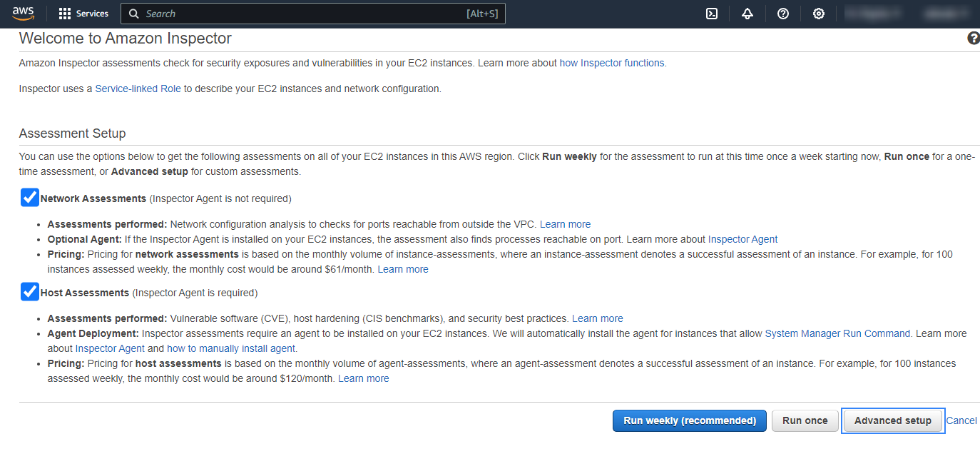Image resolution: width=980 pixels, height=459 pixels.
Task: Open the Service-linked Role link
Action: [x=138, y=89]
